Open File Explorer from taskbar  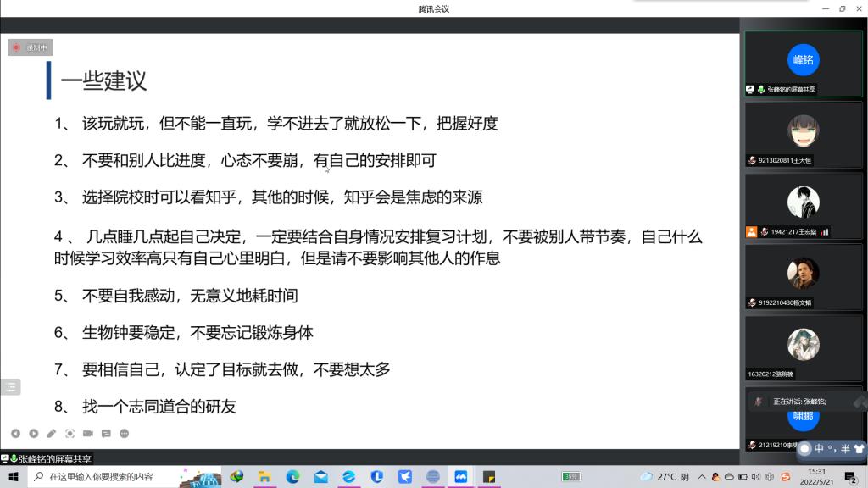click(x=264, y=477)
